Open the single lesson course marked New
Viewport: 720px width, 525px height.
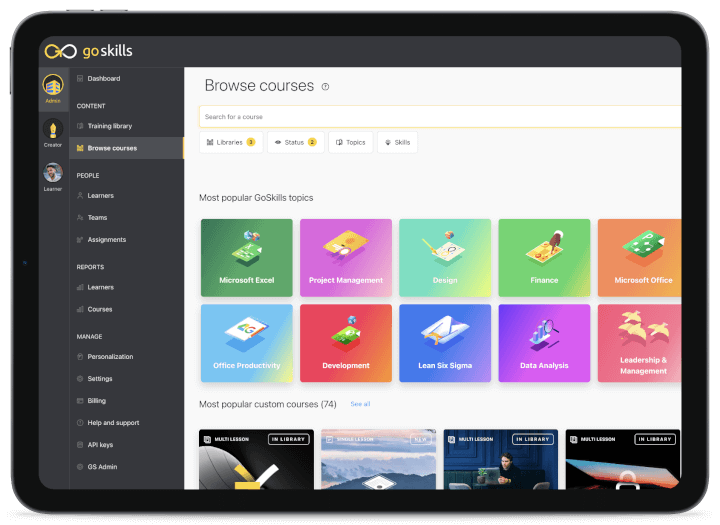tap(378, 459)
